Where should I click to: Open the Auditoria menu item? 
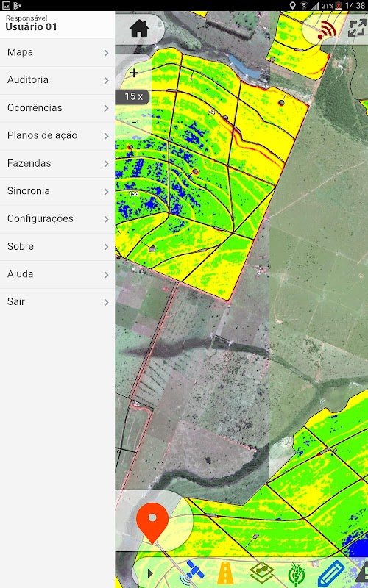pyautogui.click(x=57, y=80)
